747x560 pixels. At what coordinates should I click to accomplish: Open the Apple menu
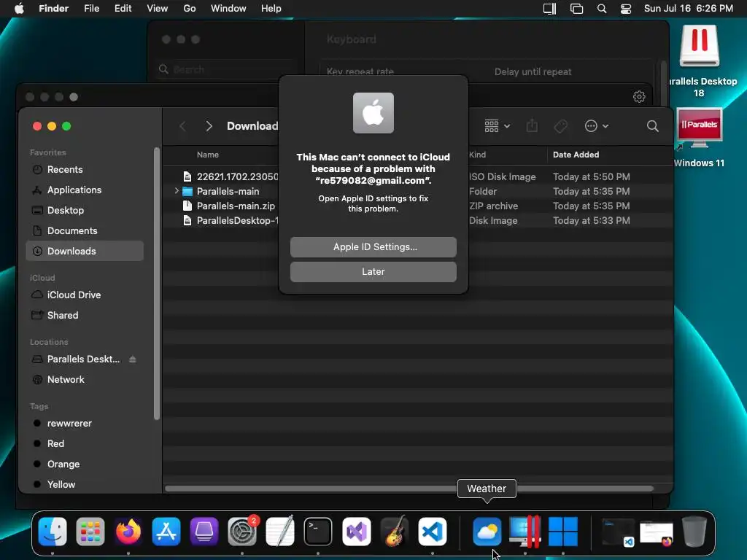(19, 9)
